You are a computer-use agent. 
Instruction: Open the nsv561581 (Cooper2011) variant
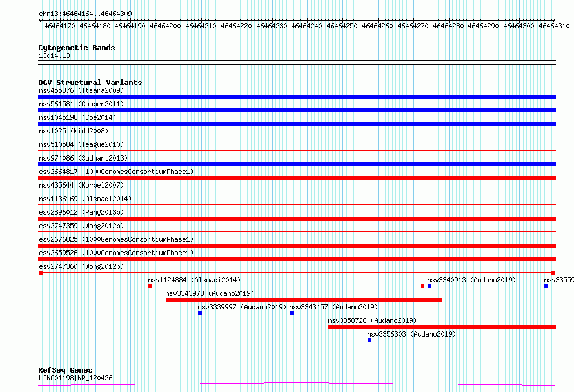(81, 104)
